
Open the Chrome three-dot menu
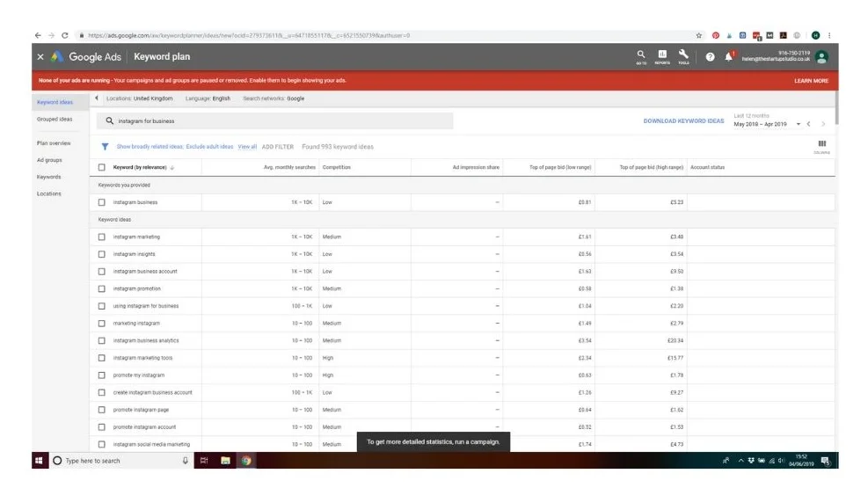tap(829, 35)
